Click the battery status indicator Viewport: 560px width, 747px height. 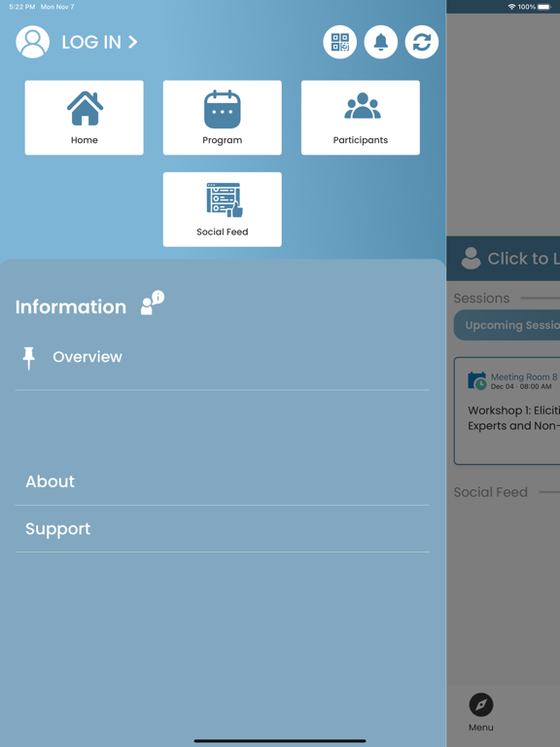pos(544,7)
